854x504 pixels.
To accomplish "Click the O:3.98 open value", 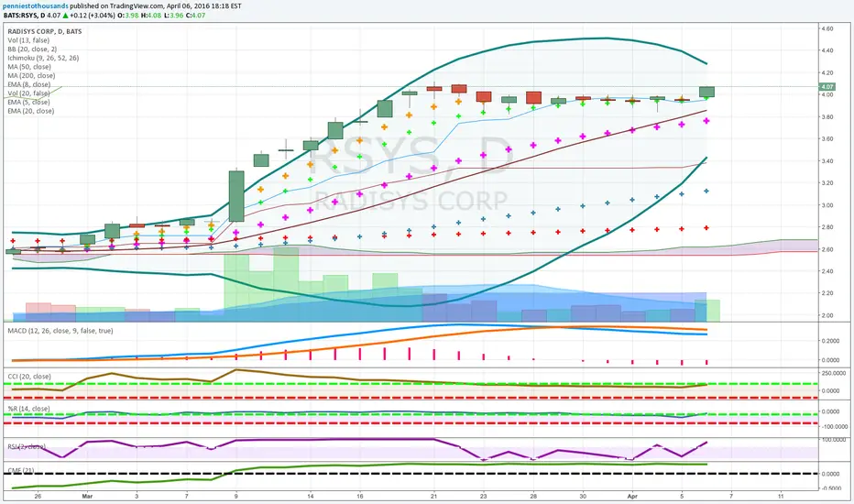I will 128,16.
